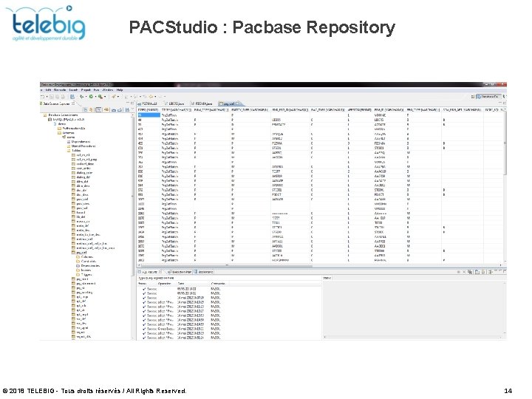Select Database Connections root tree node
This screenshot has height=399, width=532.
coord(61,115)
